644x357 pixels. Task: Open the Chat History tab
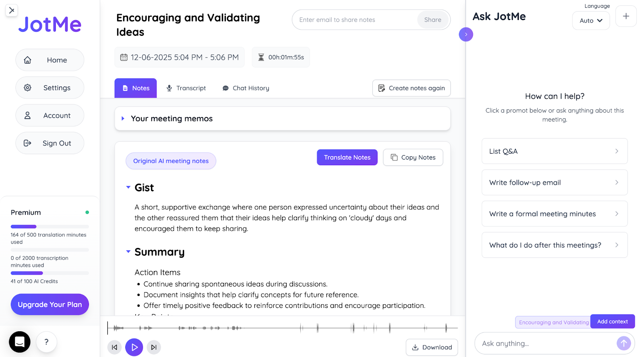(246, 88)
